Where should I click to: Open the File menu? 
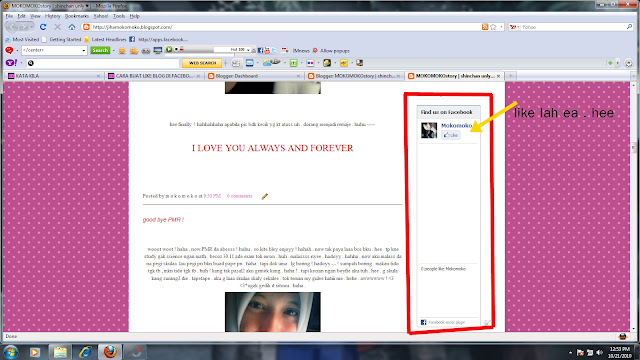(x=9, y=16)
